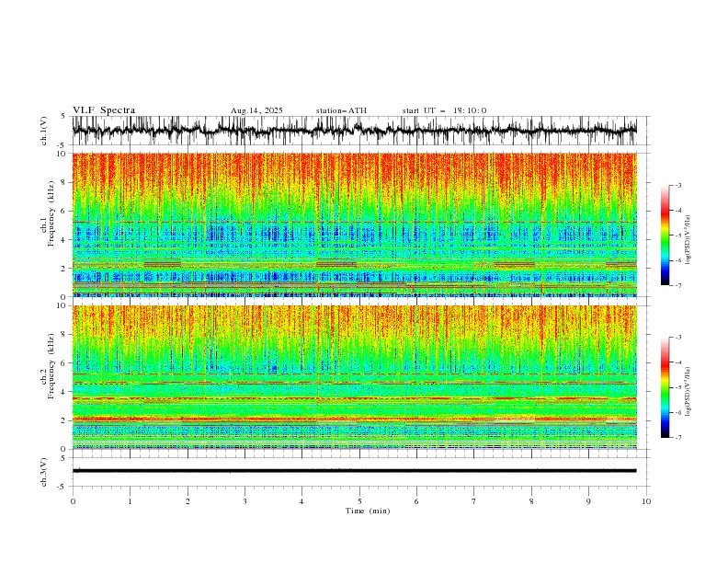Select the ch.2 "Frequency (kHz)" axis label
The width and height of the screenshot is (728, 563).
pos(51,366)
